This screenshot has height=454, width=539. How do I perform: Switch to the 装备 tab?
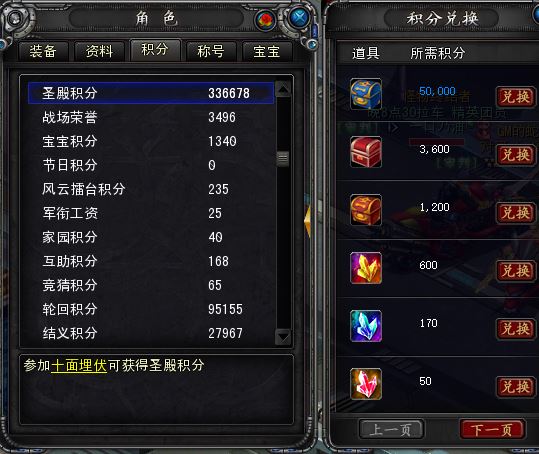[x=43, y=52]
